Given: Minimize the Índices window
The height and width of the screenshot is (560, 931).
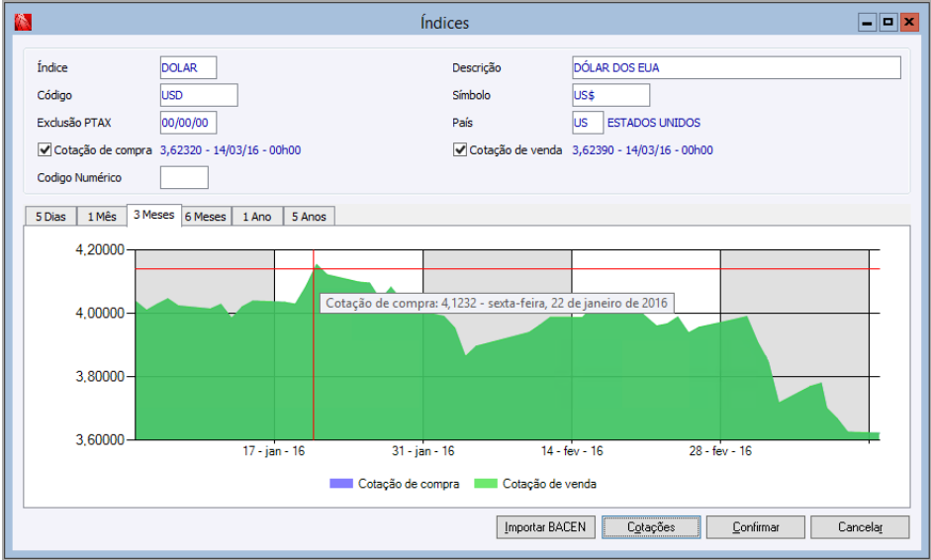Looking at the screenshot, I should [868, 23].
